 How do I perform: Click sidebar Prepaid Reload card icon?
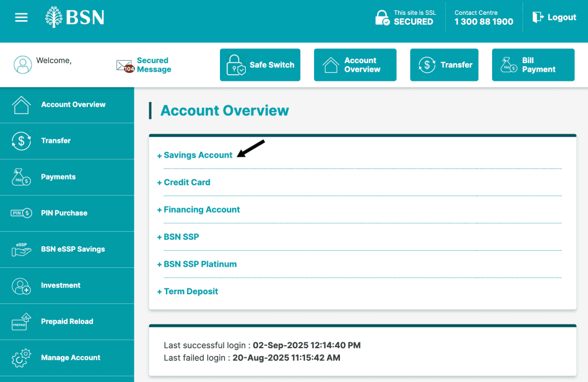[x=21, y=322]
